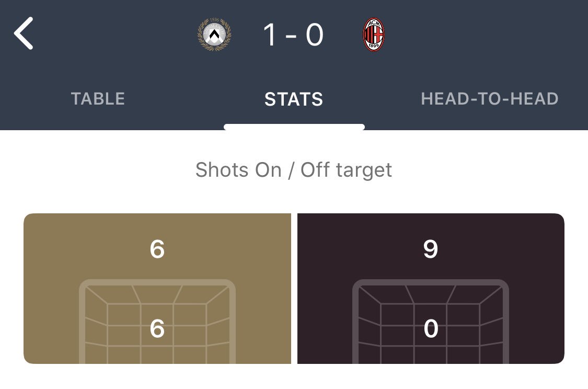Open the AC Milan club crest
Viewport: 588px width, 389px height.
(373, 35)
